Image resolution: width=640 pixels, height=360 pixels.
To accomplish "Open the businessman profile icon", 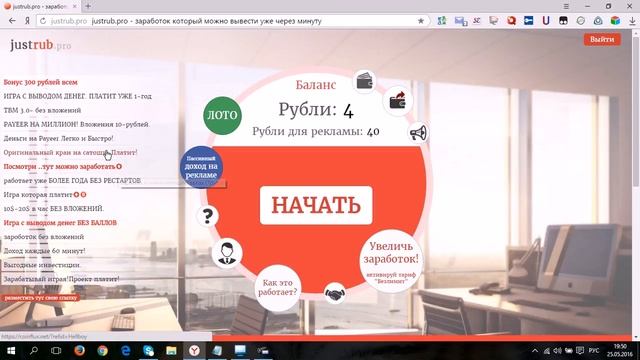I will (227, 253).
